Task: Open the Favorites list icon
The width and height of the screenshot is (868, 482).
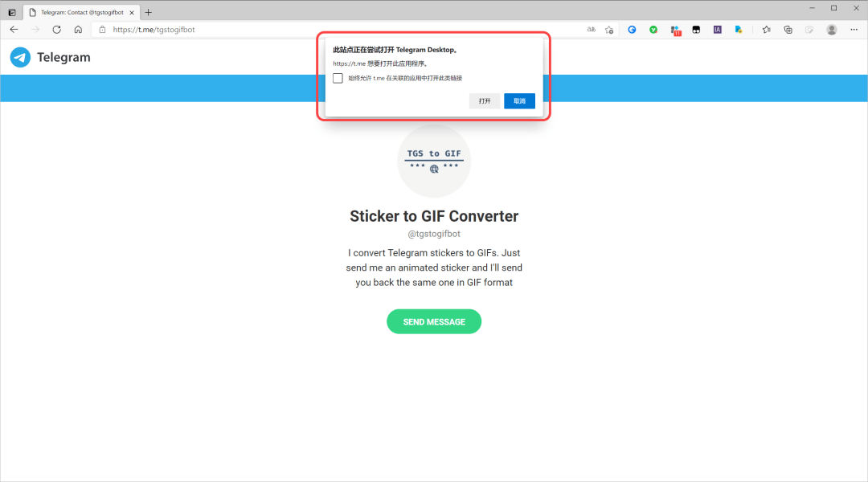Action: 766,30
